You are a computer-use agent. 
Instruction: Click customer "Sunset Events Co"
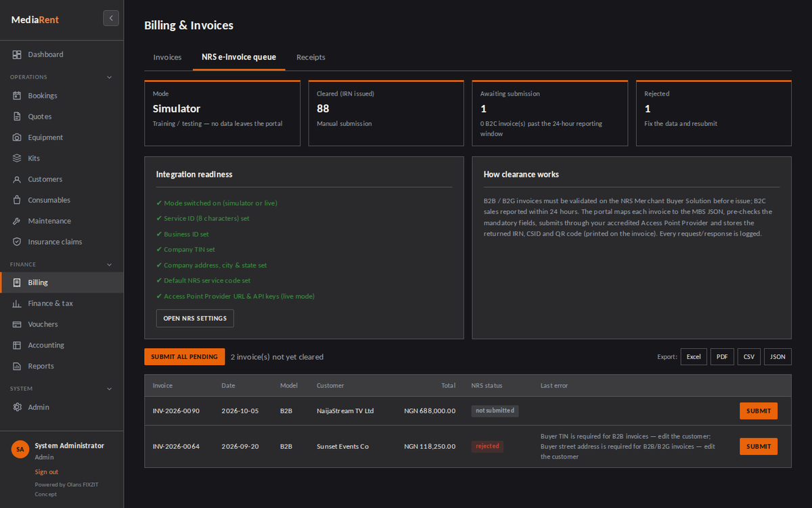tap(342, 446)
